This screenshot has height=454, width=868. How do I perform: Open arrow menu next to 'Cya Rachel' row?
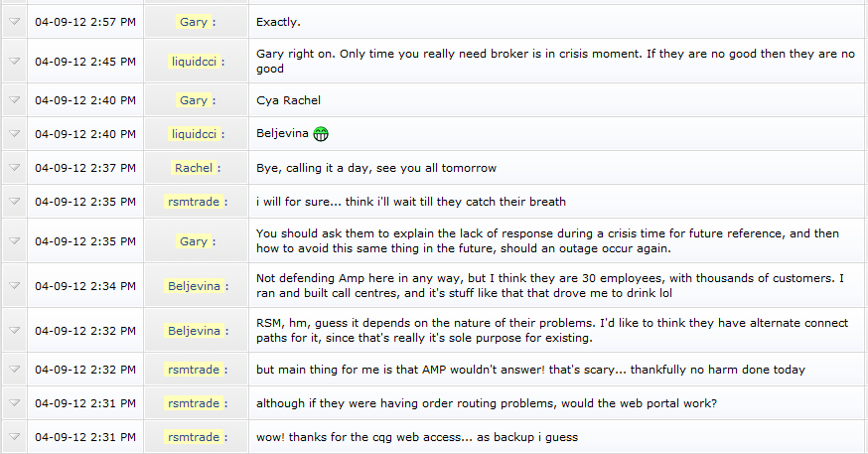(x=14, y=100)
